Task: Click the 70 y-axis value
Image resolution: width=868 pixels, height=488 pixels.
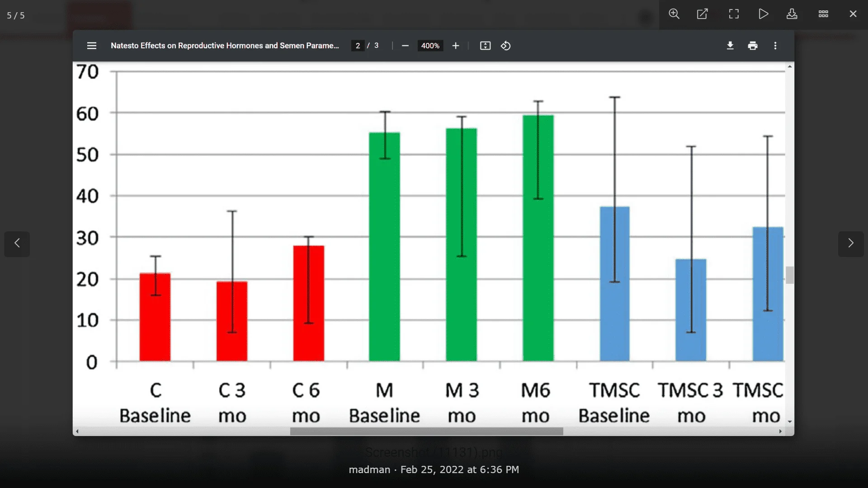Action: click(x=87, y=72)
